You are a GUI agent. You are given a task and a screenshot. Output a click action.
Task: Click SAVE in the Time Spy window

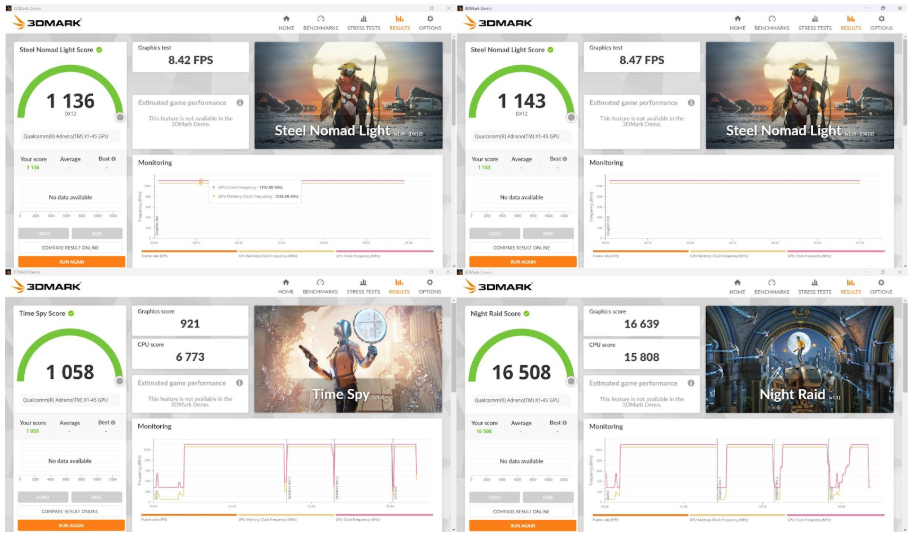(x=97, y=497)
